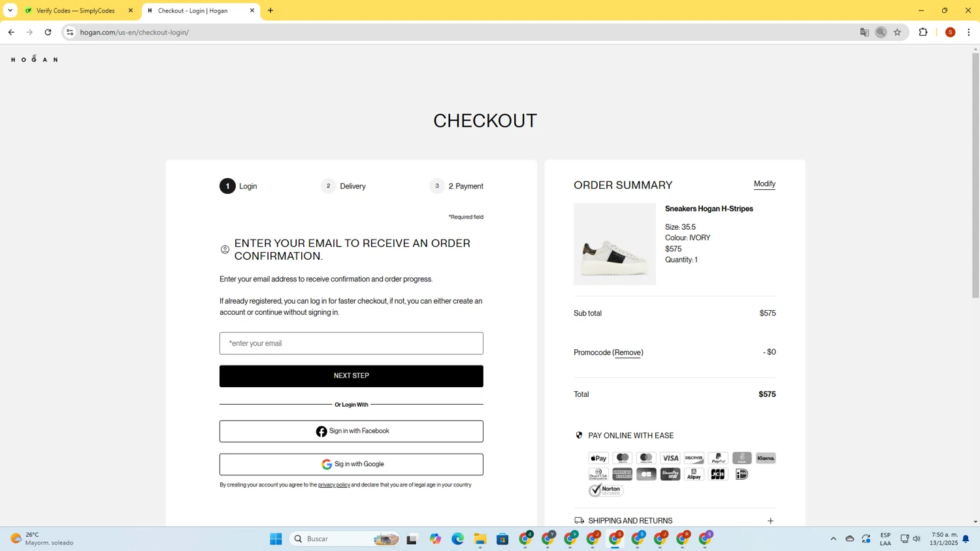
Task: Close the SimplyCodes tab
Action: [130, 10]
